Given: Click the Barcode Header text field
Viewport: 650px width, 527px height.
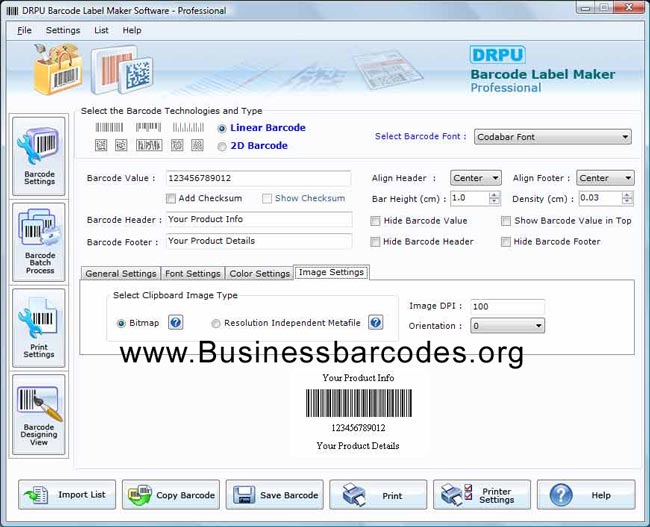Looking at the screenshot, I should pos(259,219).
